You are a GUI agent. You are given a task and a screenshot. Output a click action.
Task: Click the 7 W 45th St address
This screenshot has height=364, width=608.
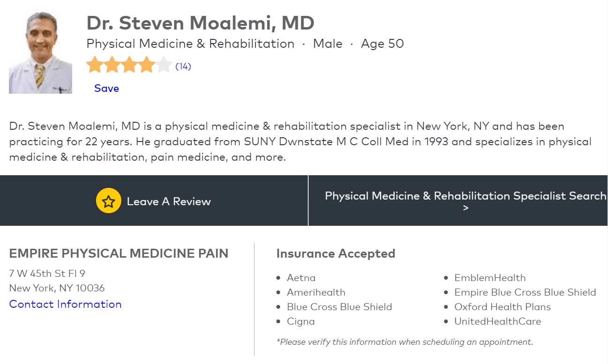point(47,273)
